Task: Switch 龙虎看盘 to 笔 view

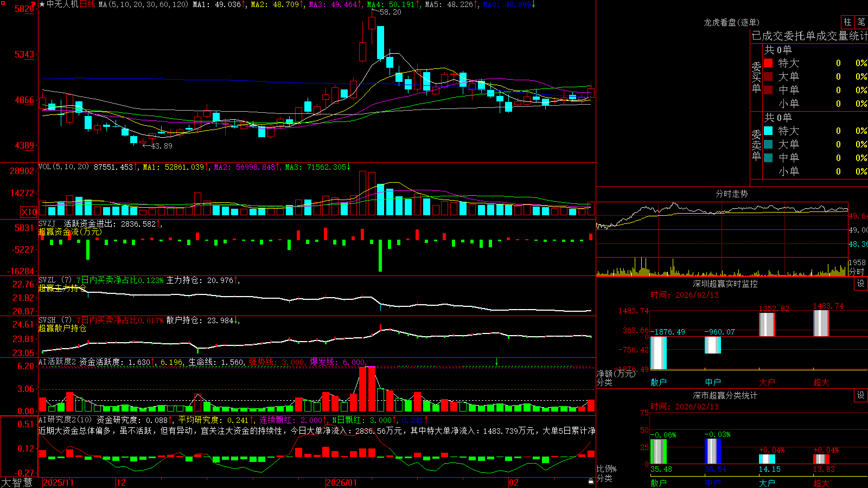Action: 861,22
